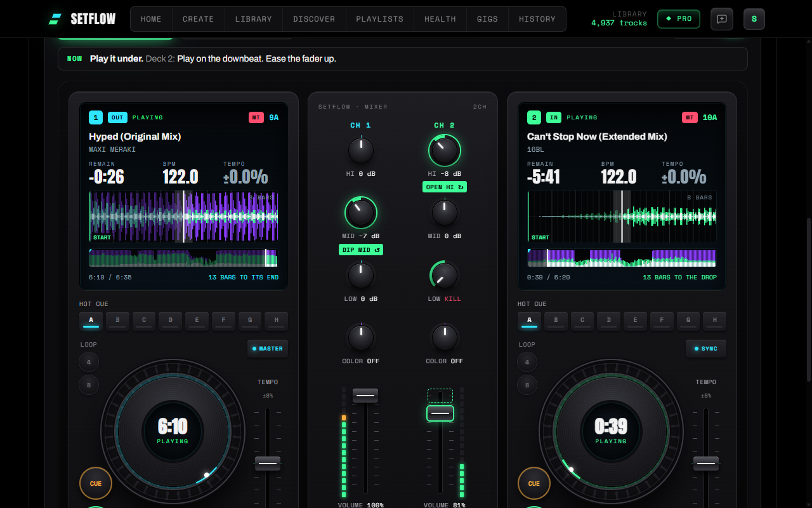Toggle the MT master tempo on Hyped deck
The height and width of the screenshot is (508, 812).
point(256,117)
